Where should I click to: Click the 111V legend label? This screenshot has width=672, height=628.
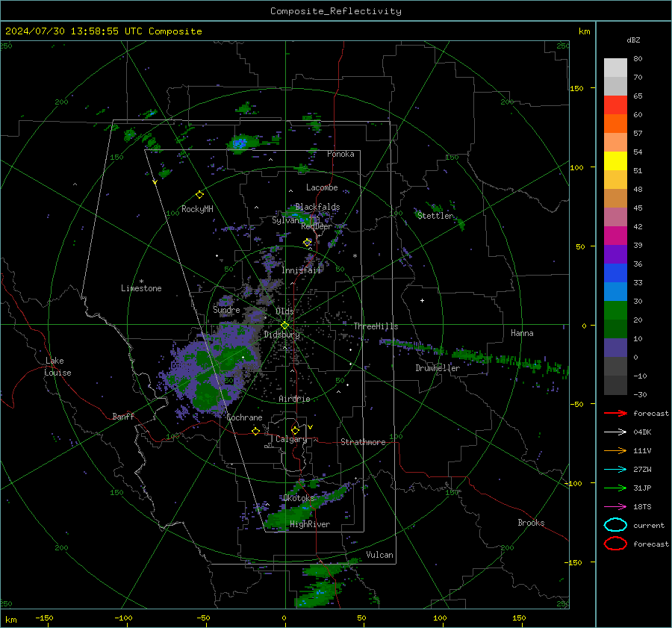(x=642, y=450)
